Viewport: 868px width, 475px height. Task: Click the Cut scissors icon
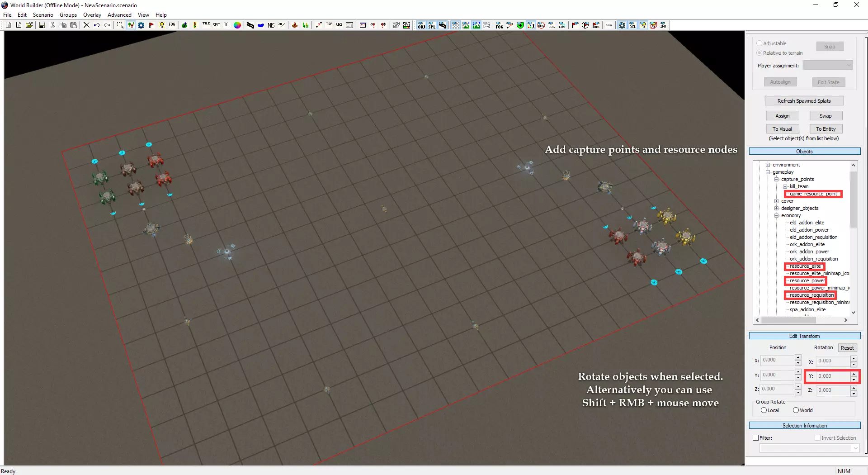click(53, 25)
